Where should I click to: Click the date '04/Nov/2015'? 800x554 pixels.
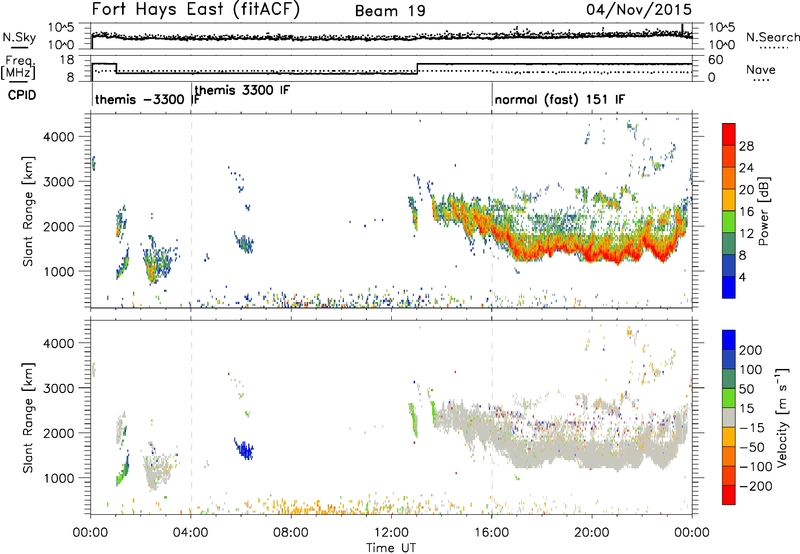(x=639, y=9)
